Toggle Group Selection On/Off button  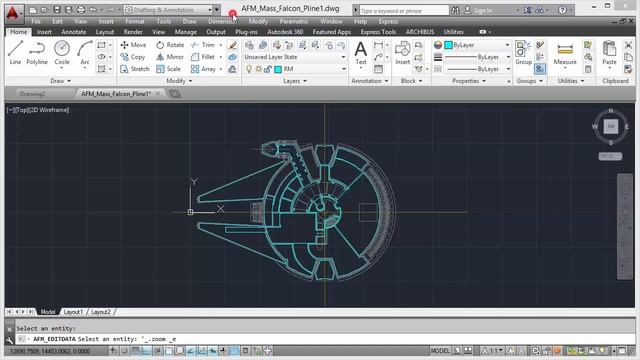point(540,69)
